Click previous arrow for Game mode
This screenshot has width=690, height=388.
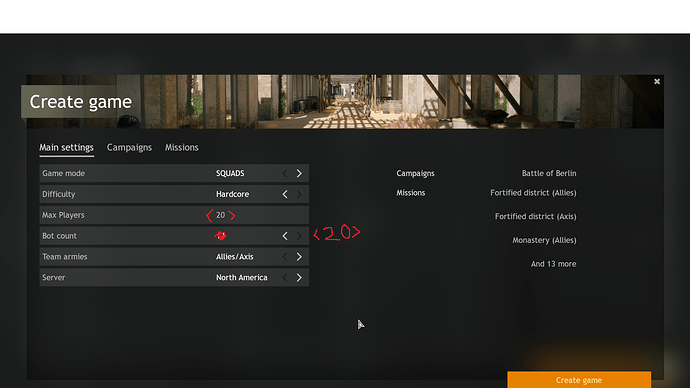coord(285,173)
